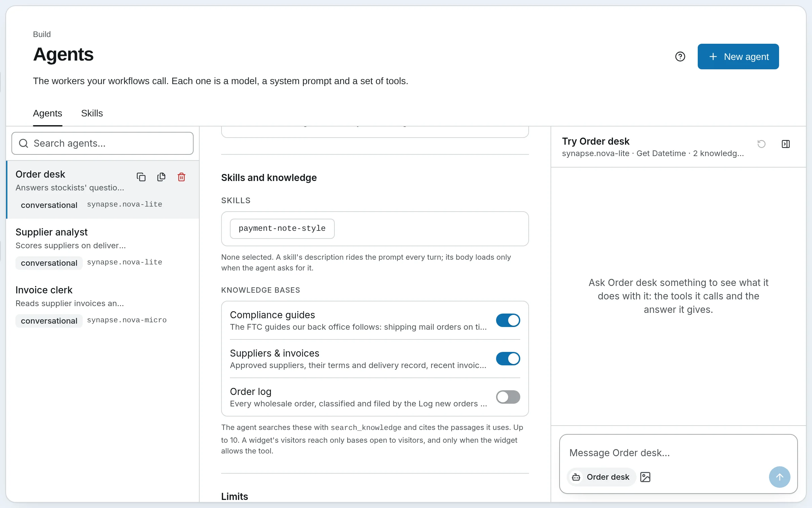The image size is (812, 508).
Task: Switch to the Skills tab
Action: coord(92,113)
